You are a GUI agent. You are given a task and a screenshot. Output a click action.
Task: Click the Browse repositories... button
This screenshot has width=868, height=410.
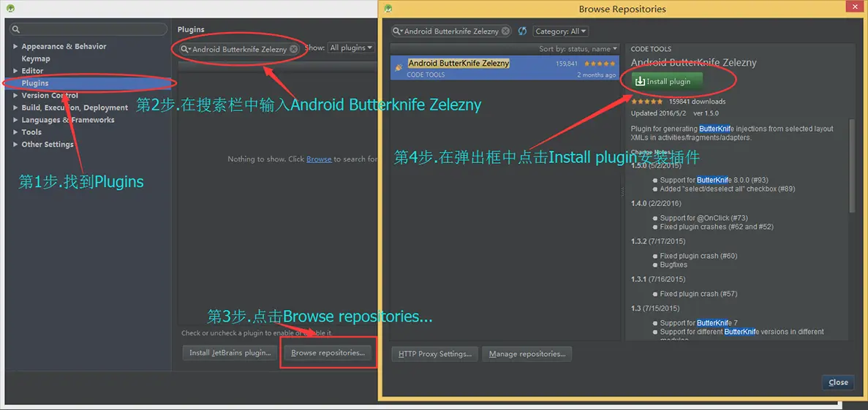328,352
